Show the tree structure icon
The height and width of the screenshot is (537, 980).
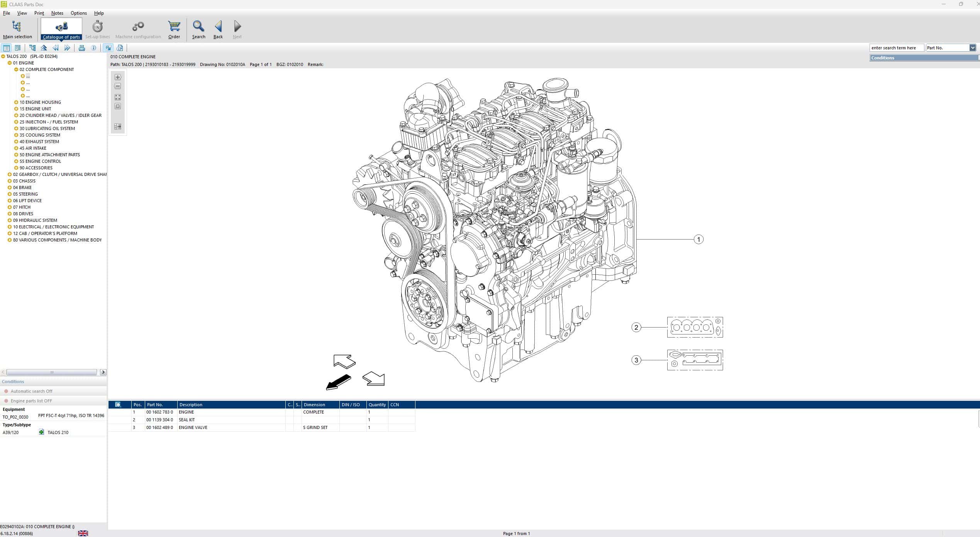pyautogui.click(x=32, y=48)
